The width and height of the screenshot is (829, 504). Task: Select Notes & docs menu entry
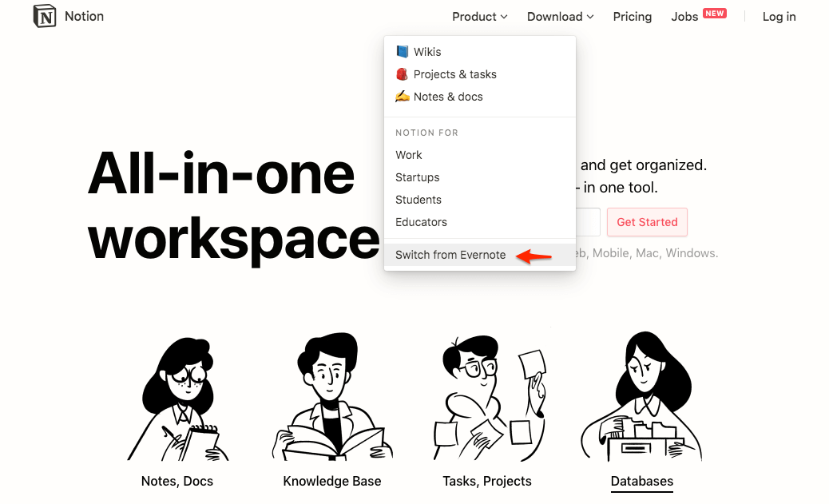[479, 97]
